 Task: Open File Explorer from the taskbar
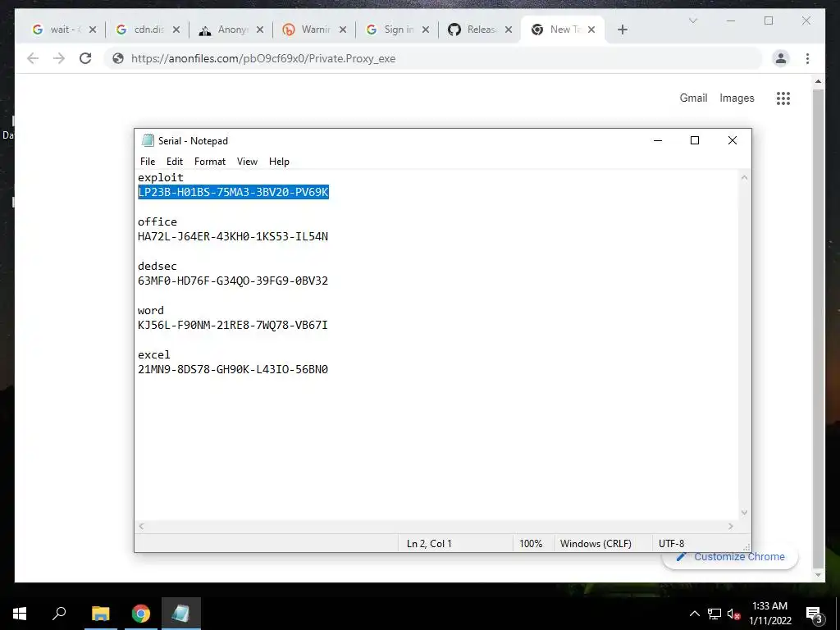(x=100, y=614)
